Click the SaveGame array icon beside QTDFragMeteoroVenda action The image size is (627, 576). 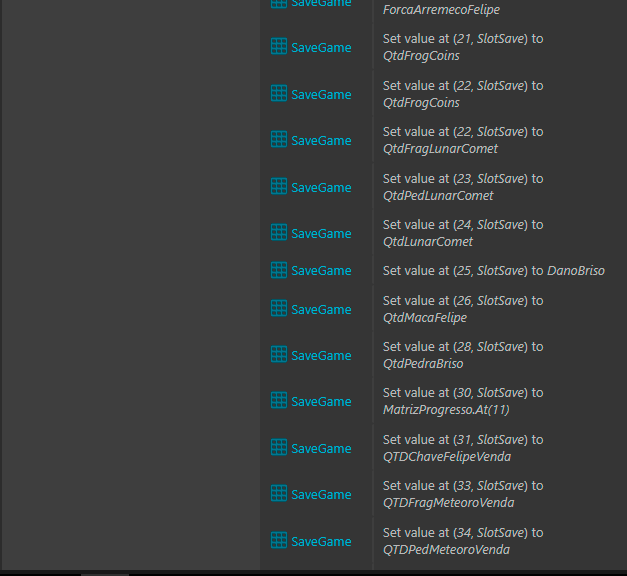(279, 494)
